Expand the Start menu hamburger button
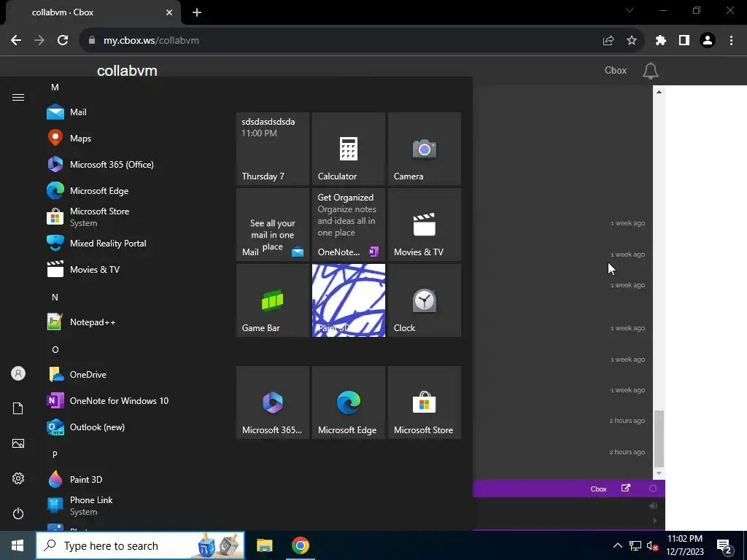The width and height of the screenshot is (747, 560). 18,98
